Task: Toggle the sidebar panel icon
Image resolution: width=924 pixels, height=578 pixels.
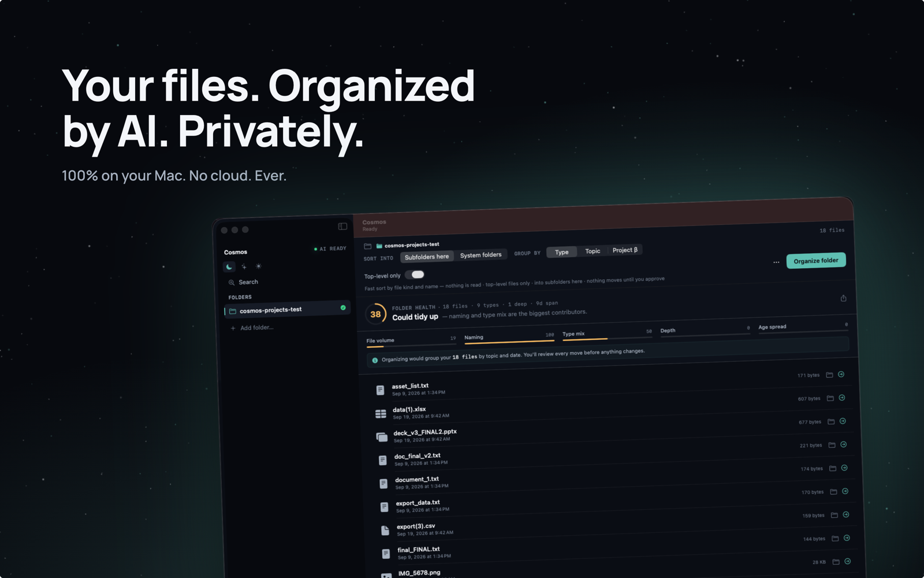Action: 342,226
